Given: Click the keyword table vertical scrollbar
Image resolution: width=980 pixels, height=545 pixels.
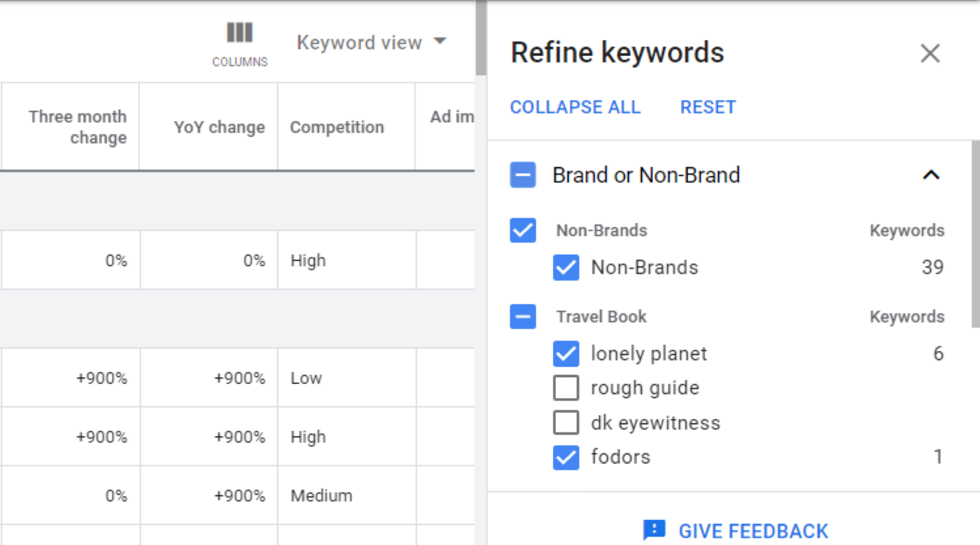Looking at the screenshot, I should pos(480,38).
